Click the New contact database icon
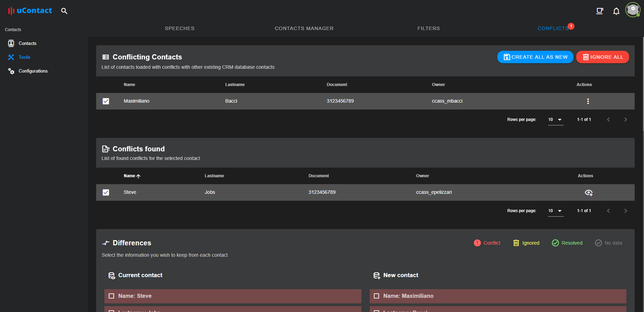 click(x=377, y=275)
